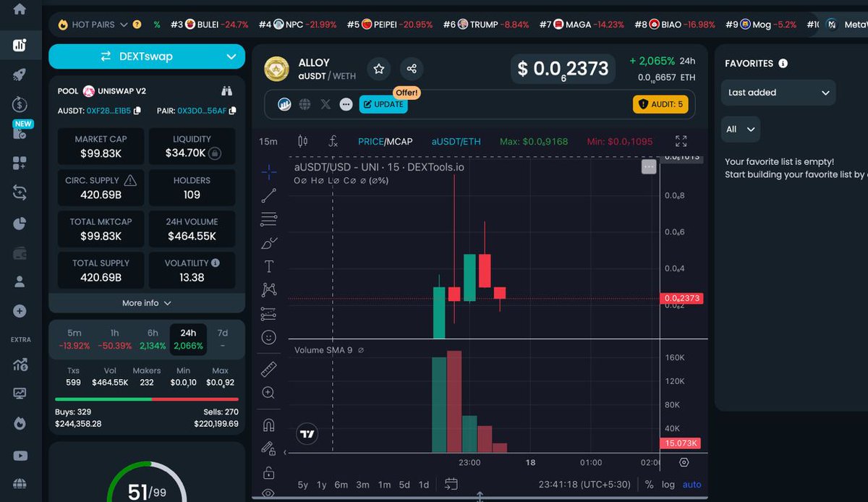Collapse the drawing toolbar arrow
The height and width of the screenshot is (502, 868).
[285, 453]
